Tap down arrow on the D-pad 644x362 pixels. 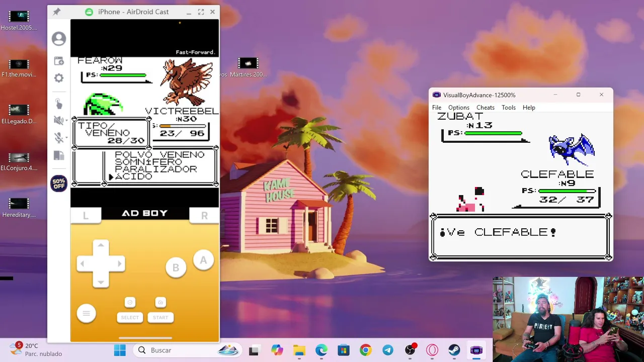(101, 282)
